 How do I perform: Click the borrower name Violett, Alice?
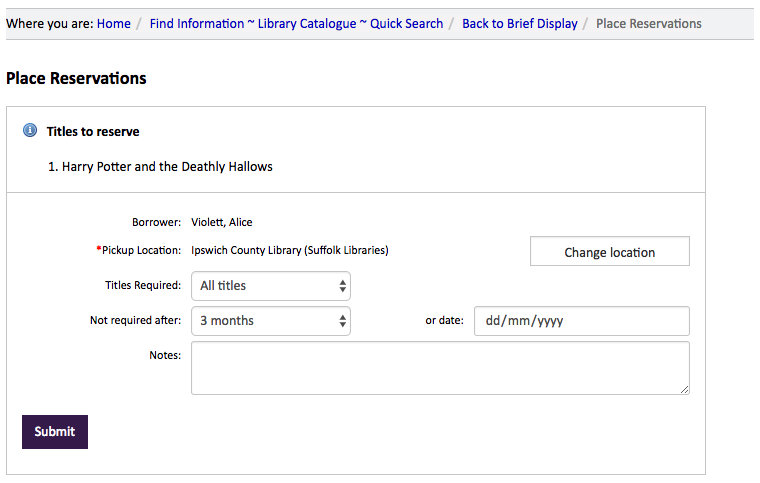222,222
